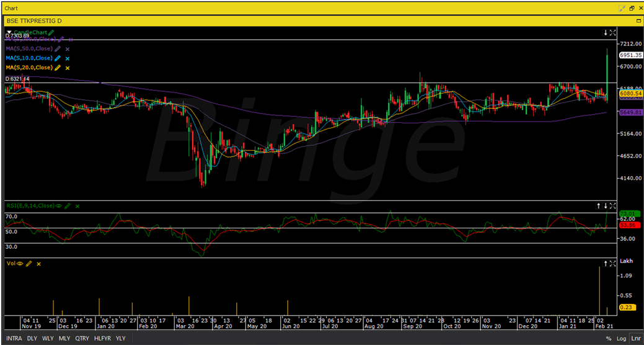Maximize the RSI pane
The image size is (644, 345).
(x=612, y=205)
